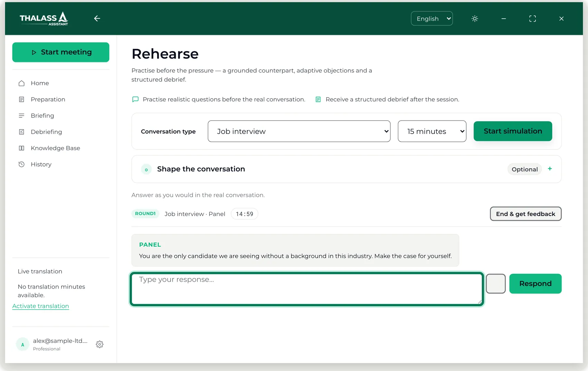Click the Conversation type label

point(168,132)
